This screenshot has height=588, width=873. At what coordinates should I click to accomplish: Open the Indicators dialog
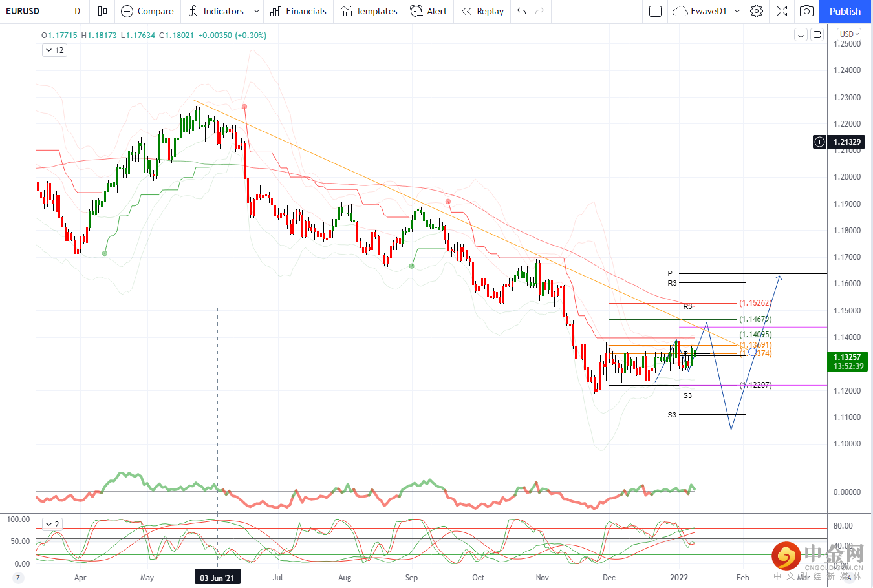[216, 11]
